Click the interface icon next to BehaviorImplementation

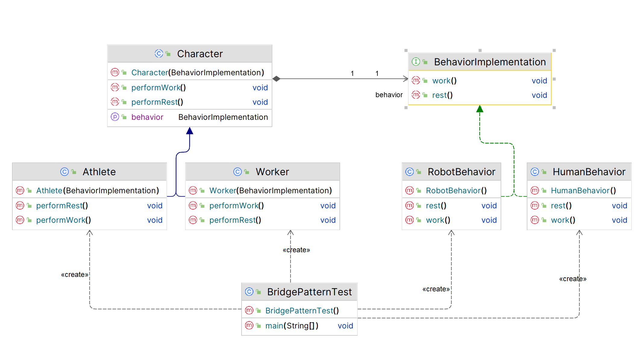[x=416, y=62]
